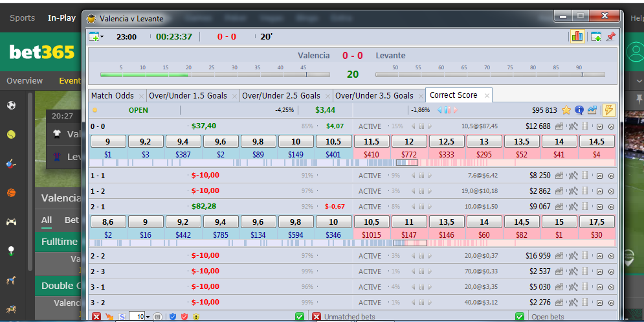Toggle the blue shield icon

pyautogui.click(x=173, y=317)
